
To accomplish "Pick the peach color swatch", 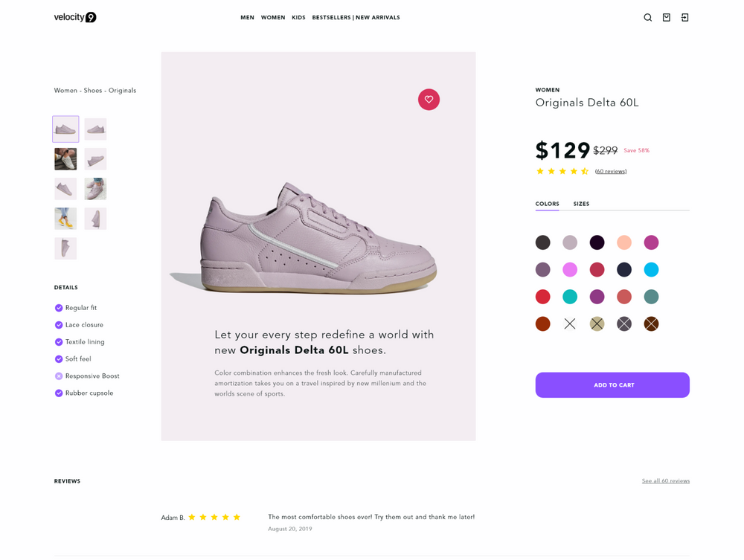I will pos(624,242).
